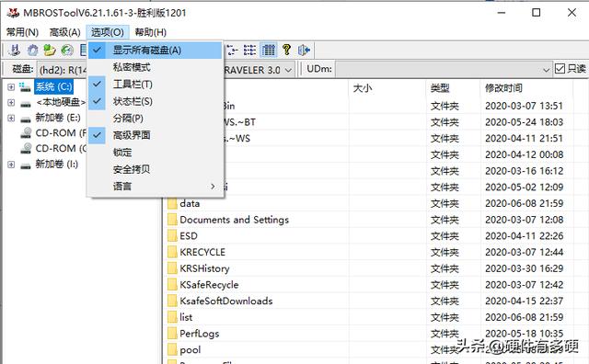
Task: Enable 锁定 option in menu
Action: point(156,153)
